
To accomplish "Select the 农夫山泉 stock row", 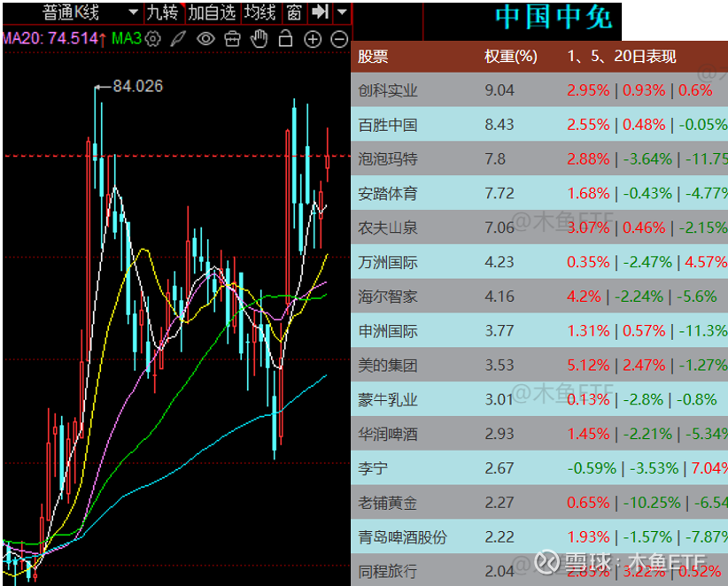I will pyautogui.click(x=539, y=227).
